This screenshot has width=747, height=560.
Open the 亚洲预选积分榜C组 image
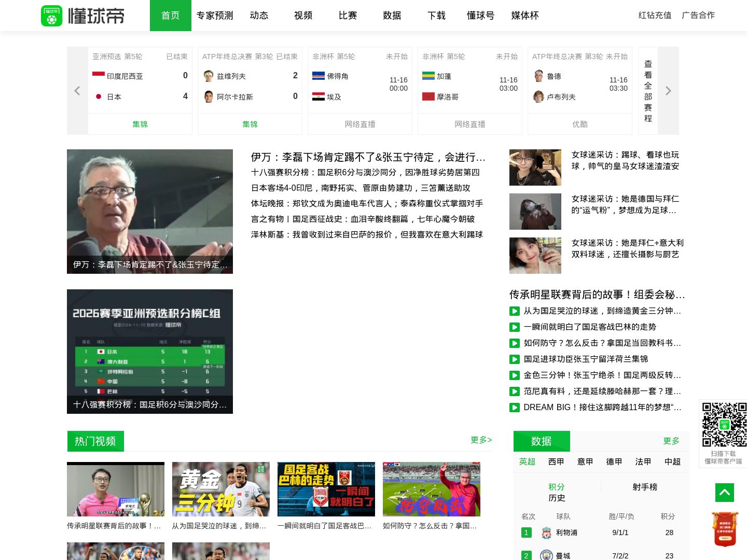pos(150,352)
